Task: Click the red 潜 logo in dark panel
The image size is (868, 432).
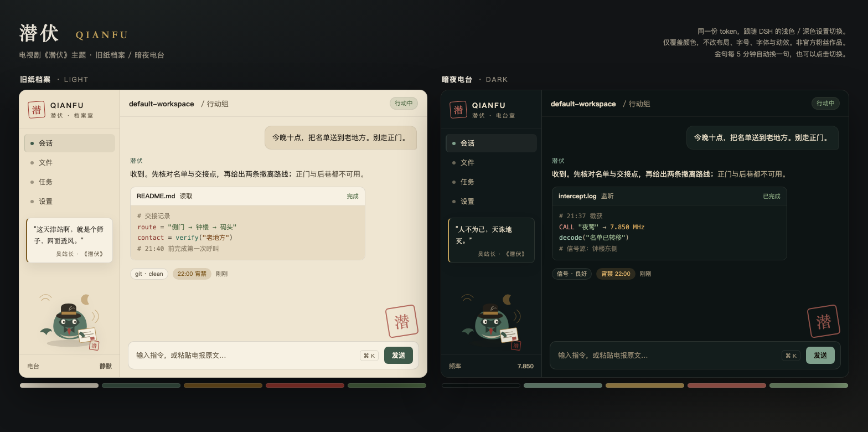Action: pyautogui.click(x=458, y=110)
